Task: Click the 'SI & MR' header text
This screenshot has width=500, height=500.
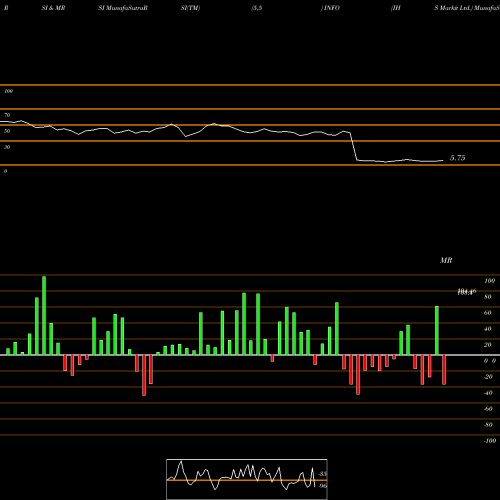Action: 53,8
